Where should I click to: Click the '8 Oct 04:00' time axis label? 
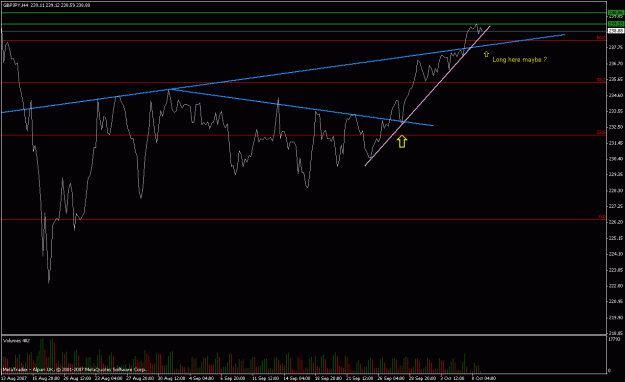click(x=484, y=378)
